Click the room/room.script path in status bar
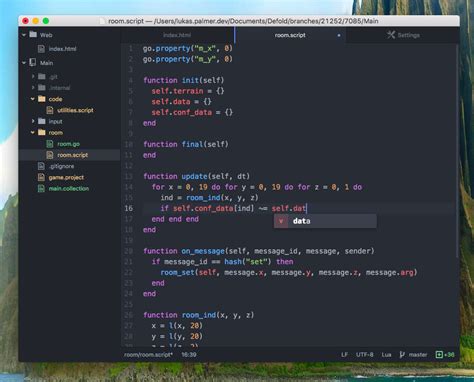This screenshot has width=474, height=382. [148, 355]
